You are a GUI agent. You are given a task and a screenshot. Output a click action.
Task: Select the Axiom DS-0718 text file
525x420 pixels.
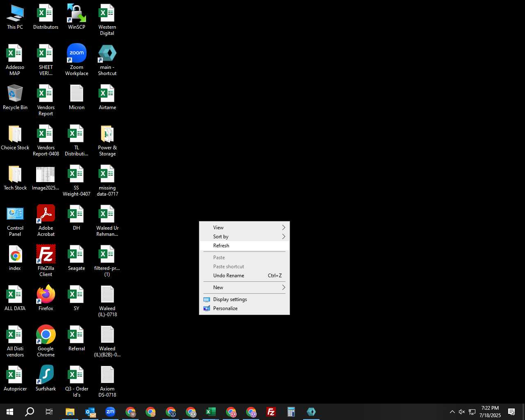coord(107,382)
